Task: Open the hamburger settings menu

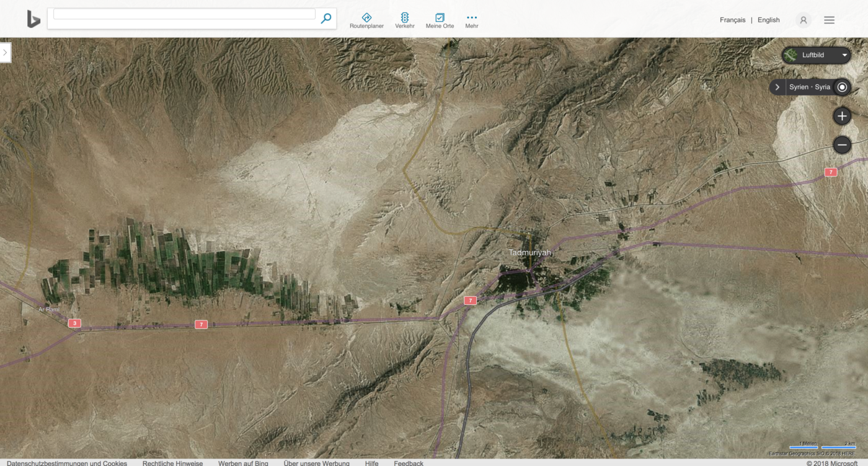Action: coord(829,20)
